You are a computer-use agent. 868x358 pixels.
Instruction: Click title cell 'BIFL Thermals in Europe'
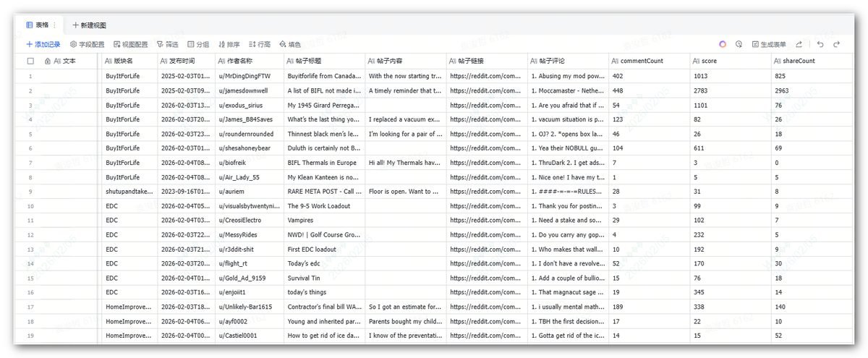pos(325,163)
